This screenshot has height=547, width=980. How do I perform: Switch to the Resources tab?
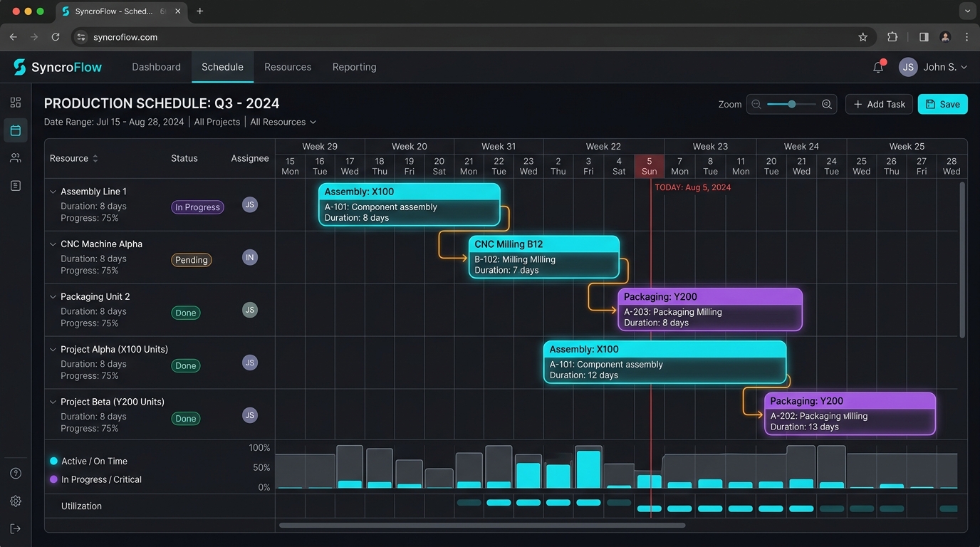pyautogui.click(x=288, y=67)
